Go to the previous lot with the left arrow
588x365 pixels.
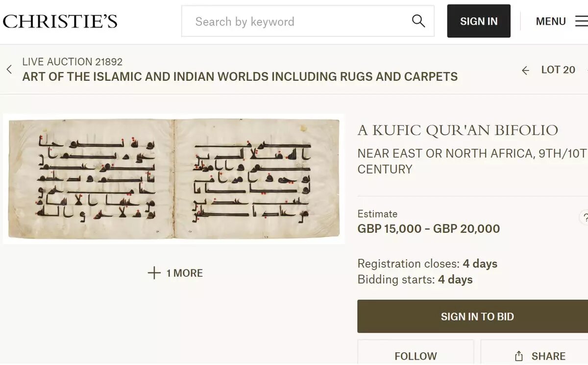point(525,71)
